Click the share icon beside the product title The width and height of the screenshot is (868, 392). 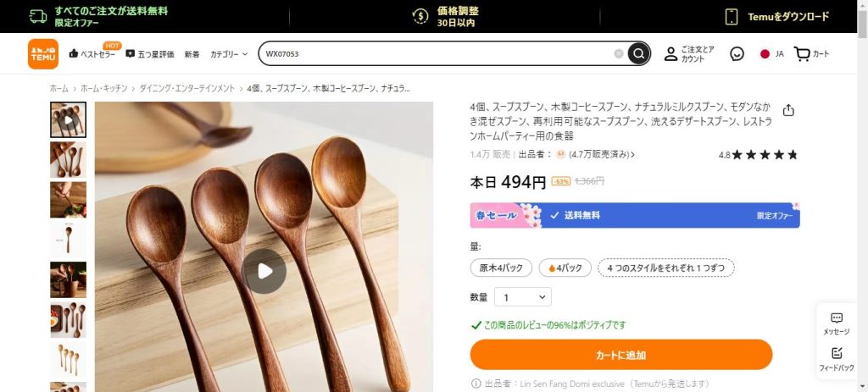click(788, 110)
